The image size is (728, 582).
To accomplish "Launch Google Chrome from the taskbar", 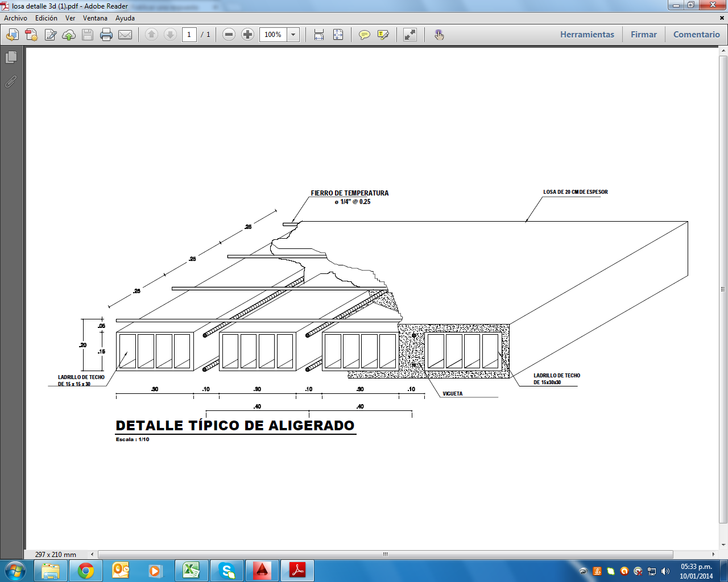I will pyautogui.click(x=86, y=571).
